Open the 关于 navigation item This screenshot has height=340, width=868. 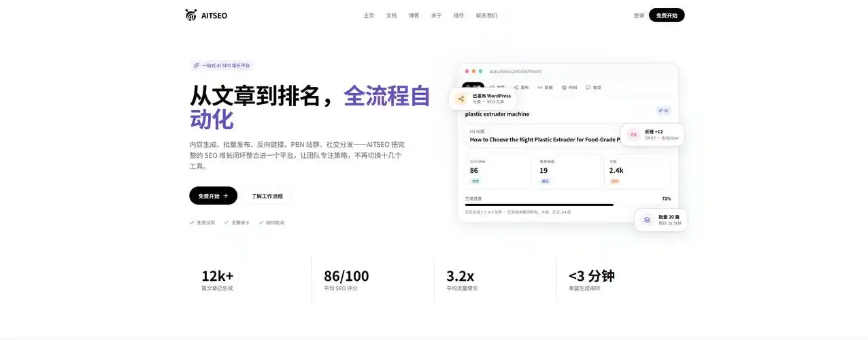(x=436, y=15)
